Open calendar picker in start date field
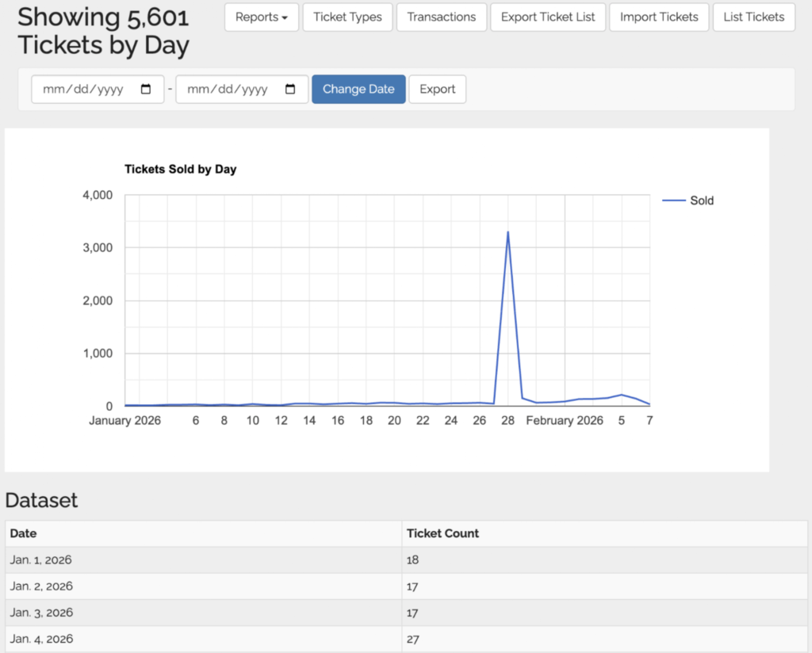Screen dimensions: 812x653 click(x=146, y=90)
